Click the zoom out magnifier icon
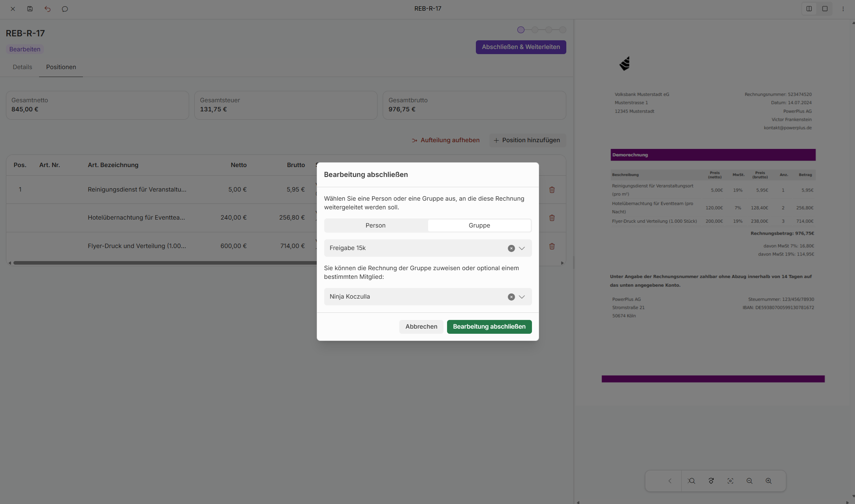Viewport: 855px width, 504px height. (749, 481)
